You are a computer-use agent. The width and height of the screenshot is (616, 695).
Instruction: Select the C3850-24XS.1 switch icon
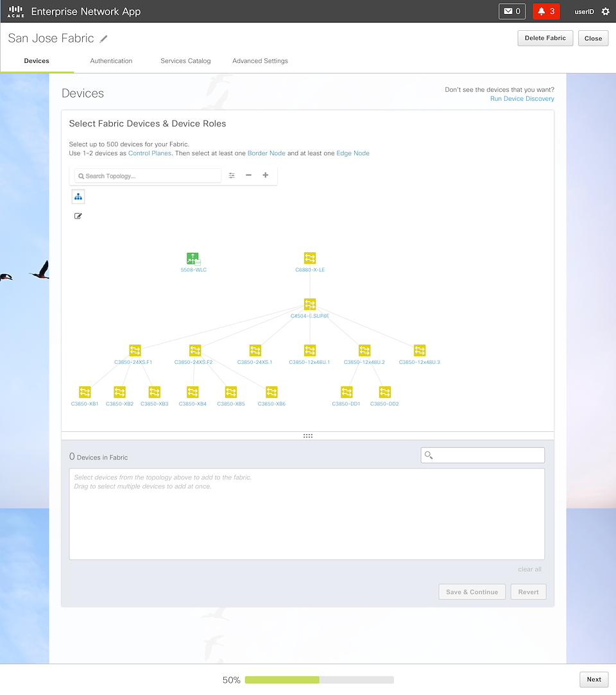255,350
